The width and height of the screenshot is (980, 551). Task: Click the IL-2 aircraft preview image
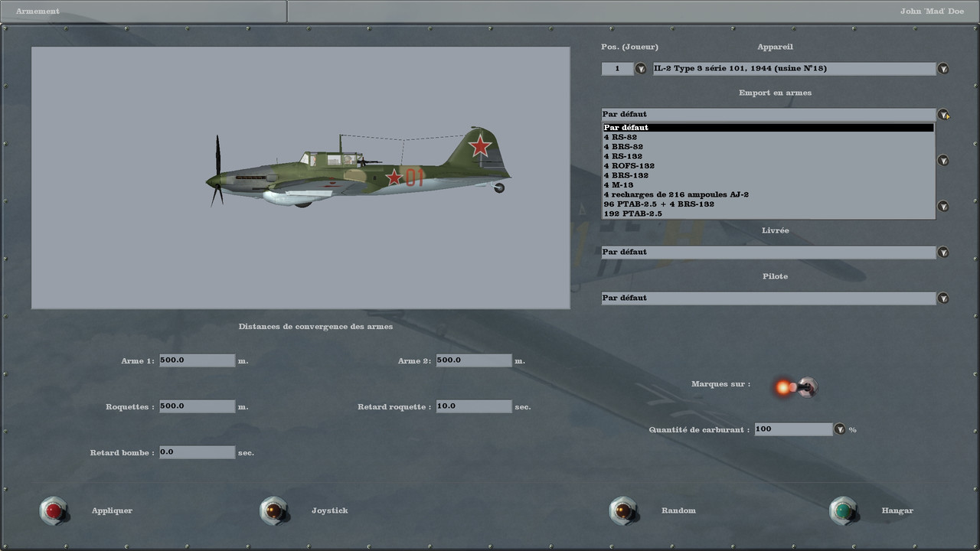[301, 178]
